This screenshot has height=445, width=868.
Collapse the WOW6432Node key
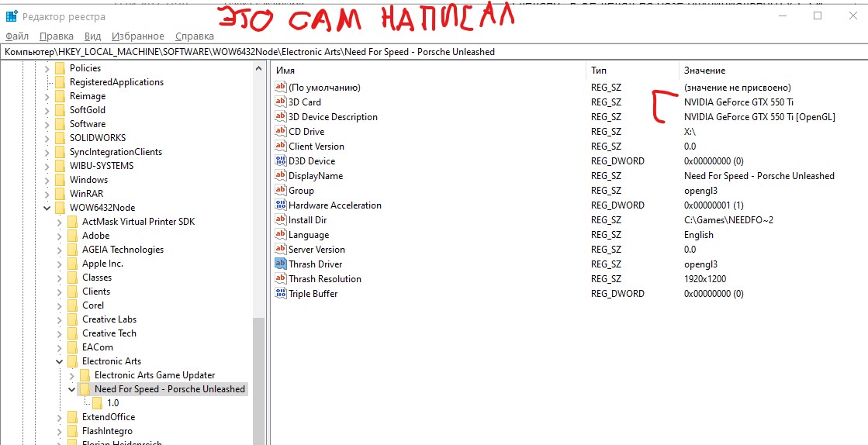[x=47, y=208]
